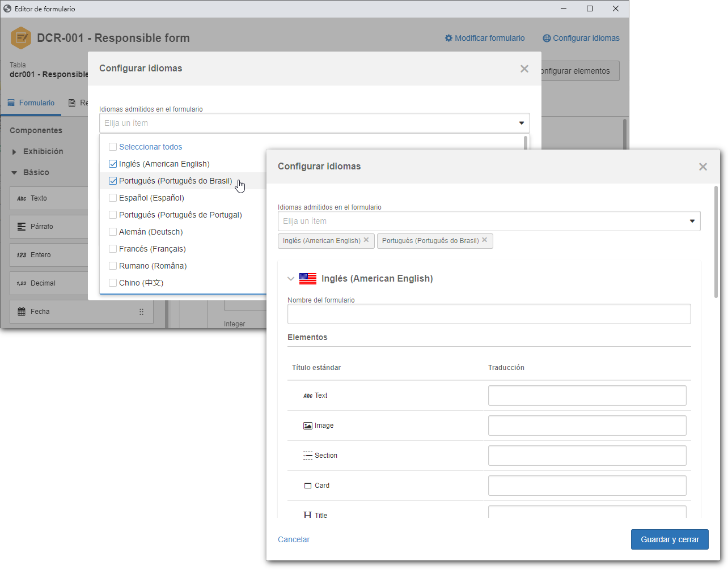Click the Integer label on the canvas
Image resolution: width=728 pixels, height=570 pixels.
[235, 324]
